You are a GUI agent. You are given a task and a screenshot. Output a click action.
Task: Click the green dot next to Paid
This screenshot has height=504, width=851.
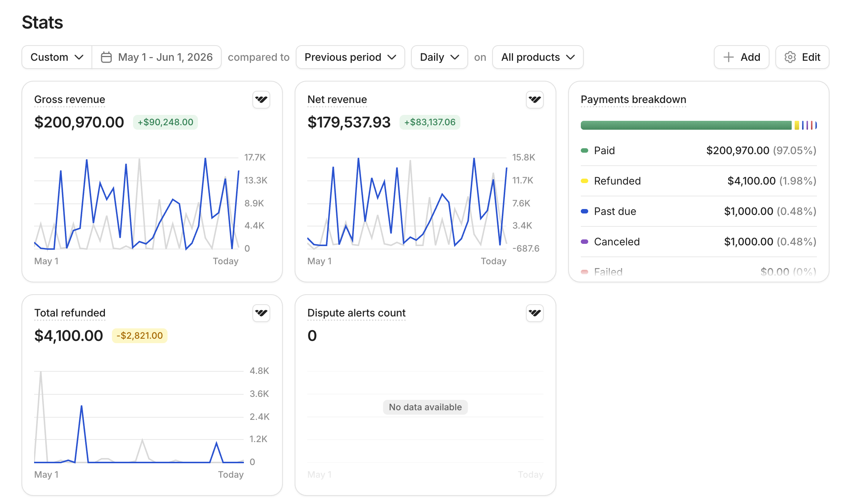[585, 150]
